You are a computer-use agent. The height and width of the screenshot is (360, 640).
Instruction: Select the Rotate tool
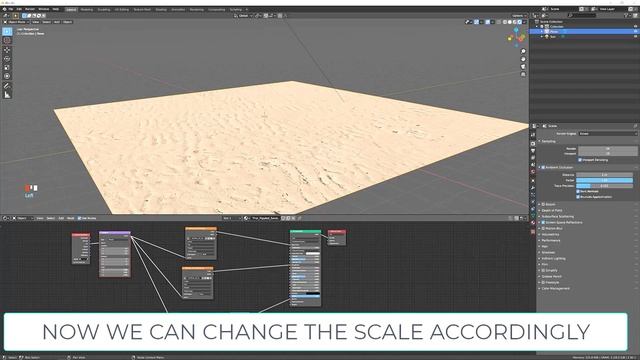pyautogui.click(x=7, y=58)
